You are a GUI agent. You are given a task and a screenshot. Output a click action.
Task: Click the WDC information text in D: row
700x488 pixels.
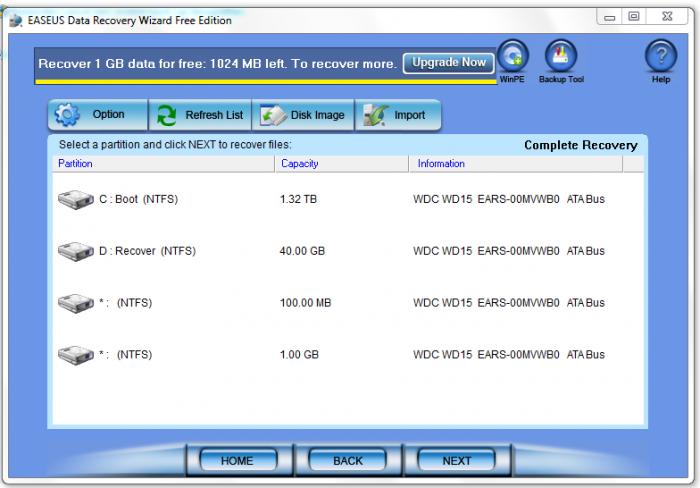[x=509, y=251]
